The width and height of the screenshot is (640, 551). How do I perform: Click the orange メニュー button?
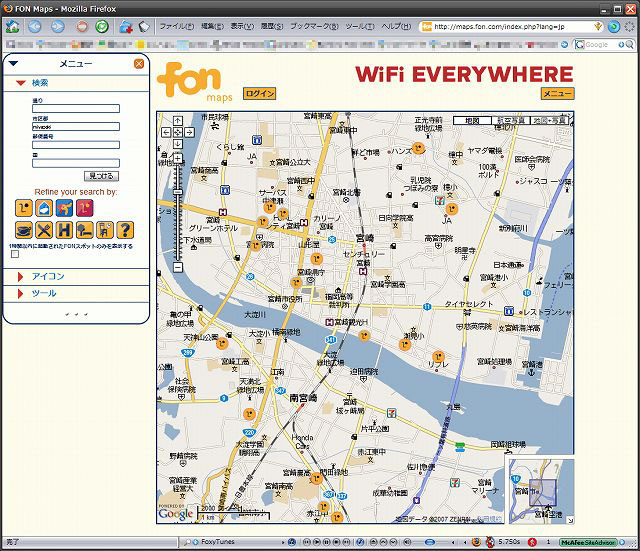point(558,93)
